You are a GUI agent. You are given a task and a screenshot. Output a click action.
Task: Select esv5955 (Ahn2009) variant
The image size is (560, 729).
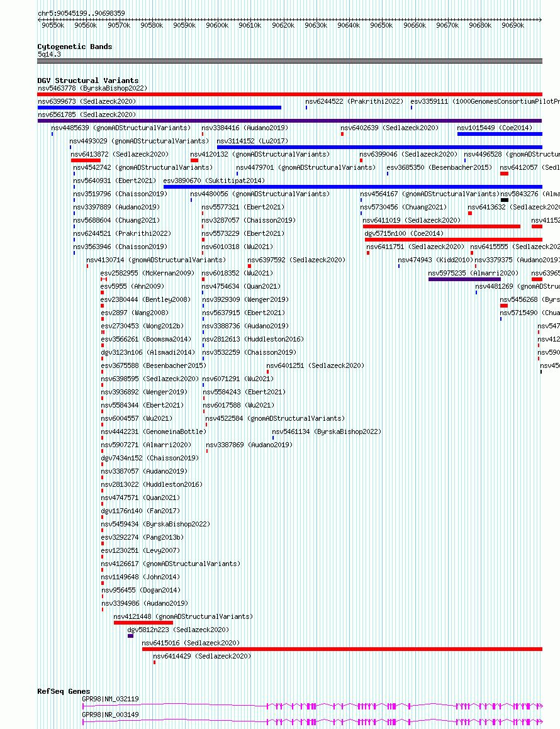[x=133, y=286]
